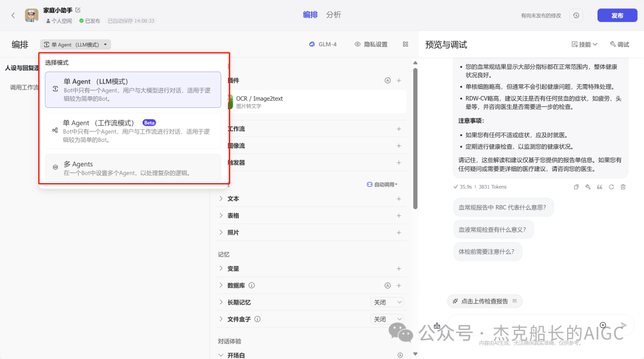
Task: Go back with the left arrow icon
Action: point(13,15)
